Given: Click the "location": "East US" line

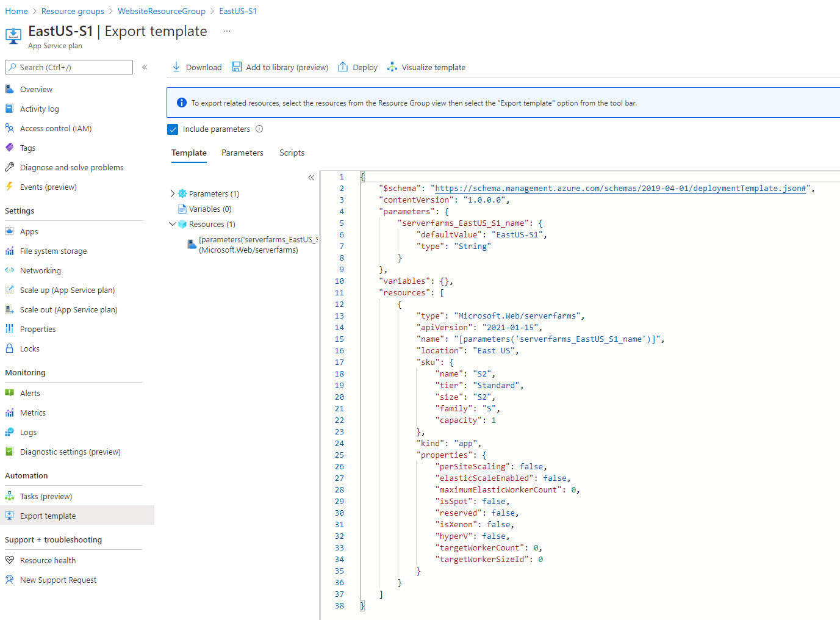Looking at the screenshot, I should click(x=467, y=351).
